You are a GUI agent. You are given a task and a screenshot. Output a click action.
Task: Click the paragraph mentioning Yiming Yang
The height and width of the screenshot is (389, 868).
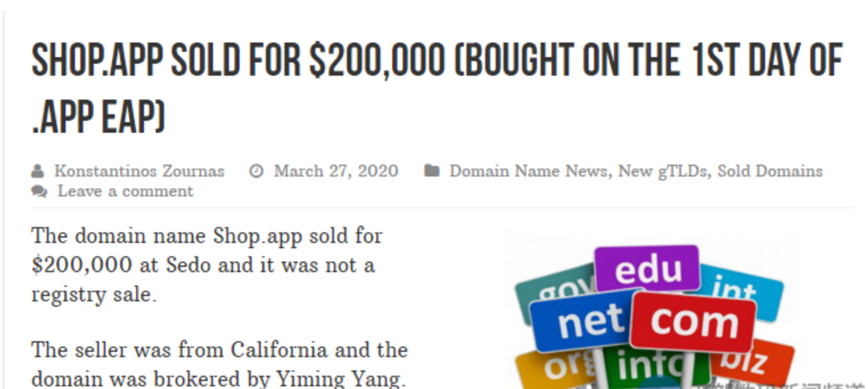[220, 364]
